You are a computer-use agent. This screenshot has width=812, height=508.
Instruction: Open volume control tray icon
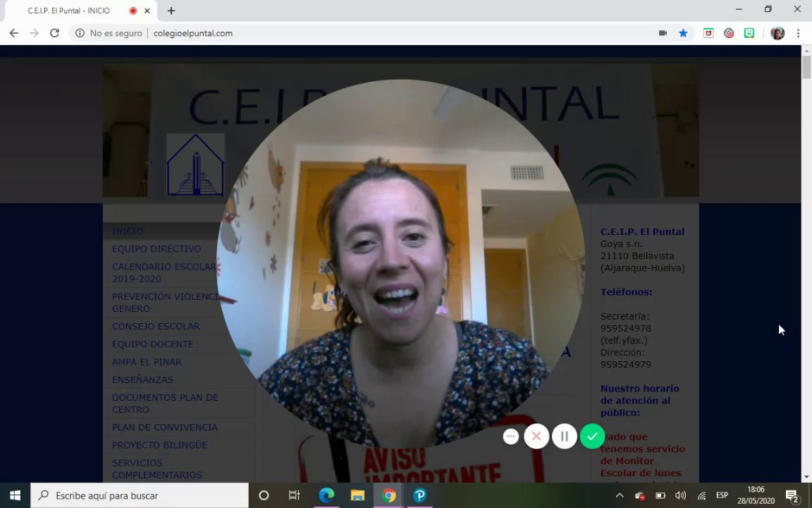[x=680, y=495]
